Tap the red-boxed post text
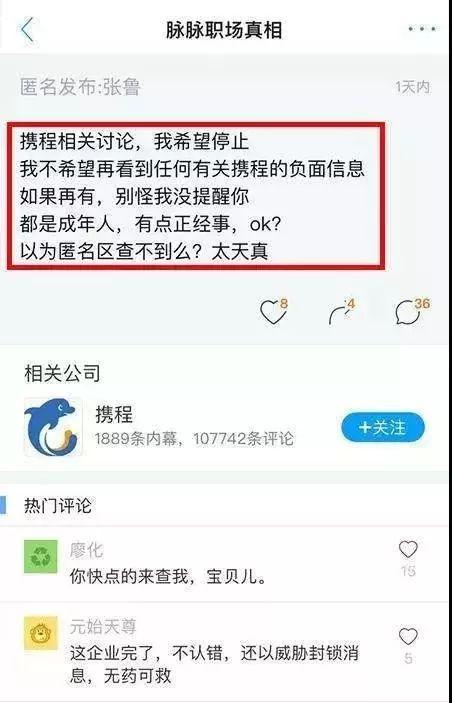Screen dimensions: 452x703 [x=196, y=196]
